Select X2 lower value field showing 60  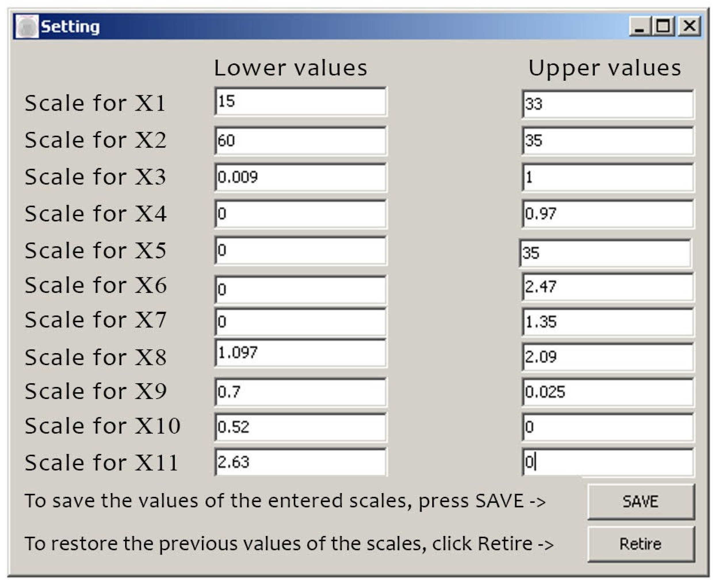tap(301, 141)
